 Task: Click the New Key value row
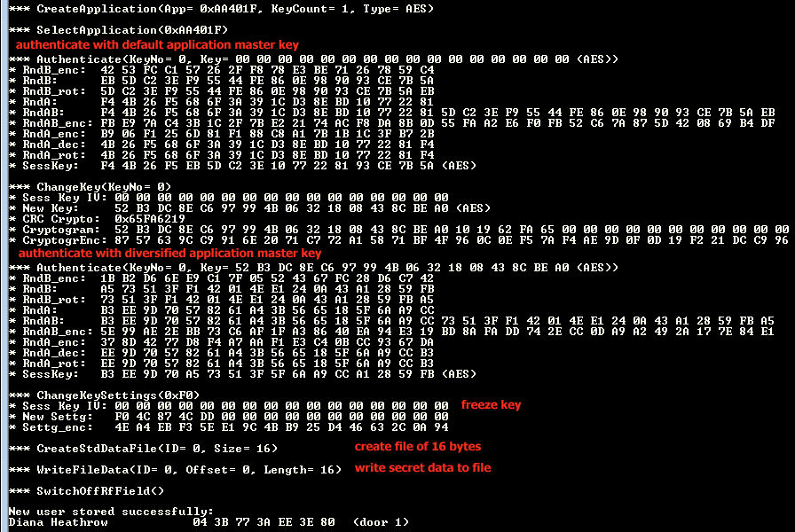pyautogui.click(x=250, y=208)
